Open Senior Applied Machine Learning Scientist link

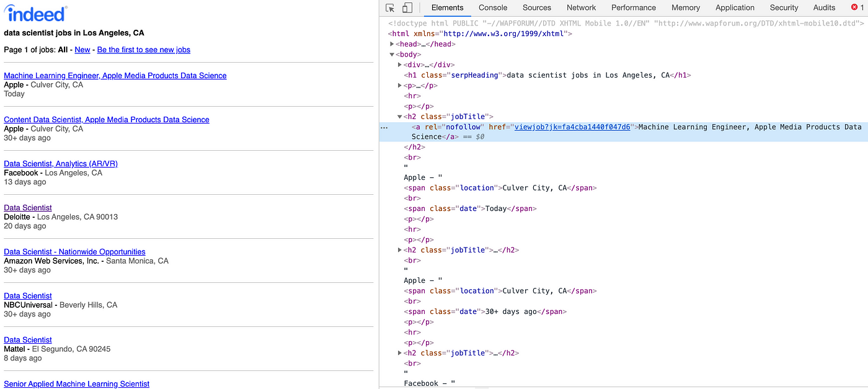77,384
